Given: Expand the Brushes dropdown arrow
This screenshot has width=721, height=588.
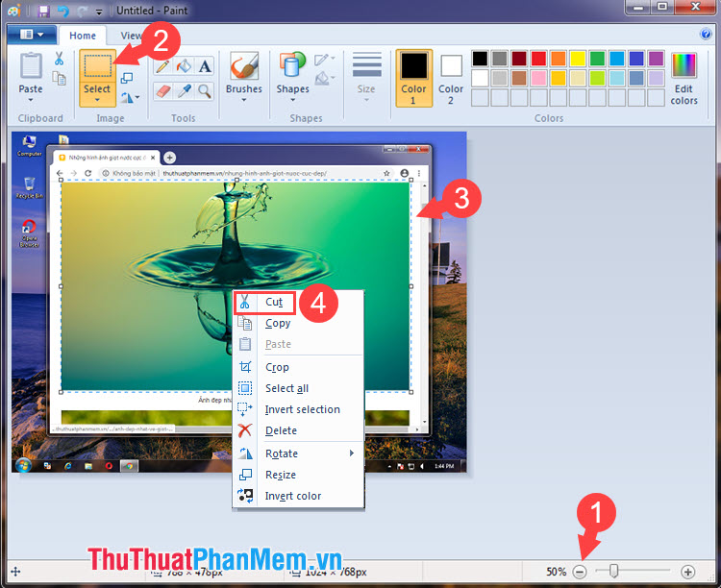Looking at the screenshot, I should [244, 100].
